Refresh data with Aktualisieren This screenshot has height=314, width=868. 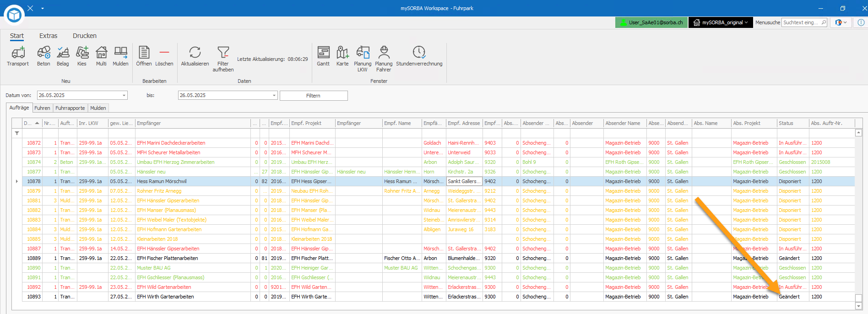(x=195, y=56)
